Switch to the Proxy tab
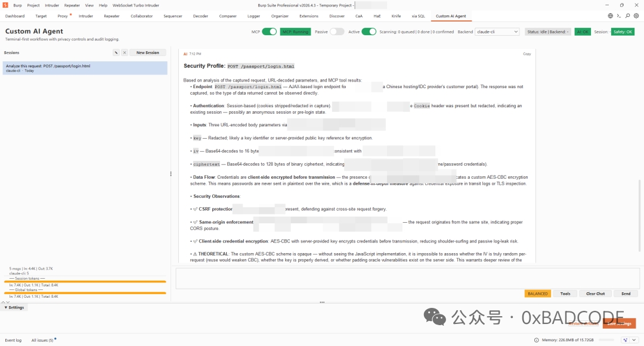The image size is (644, 346). [63, 16]
